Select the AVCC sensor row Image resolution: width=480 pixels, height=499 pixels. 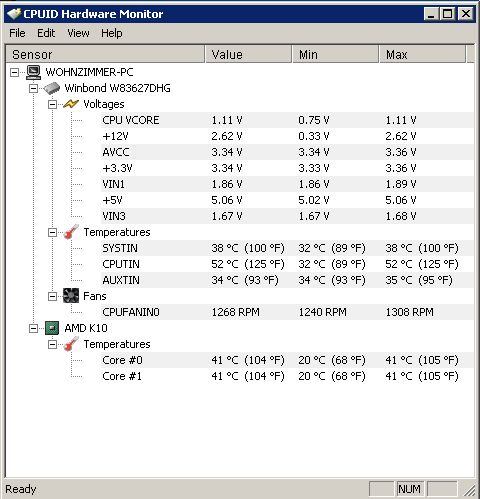click(287, 152)
